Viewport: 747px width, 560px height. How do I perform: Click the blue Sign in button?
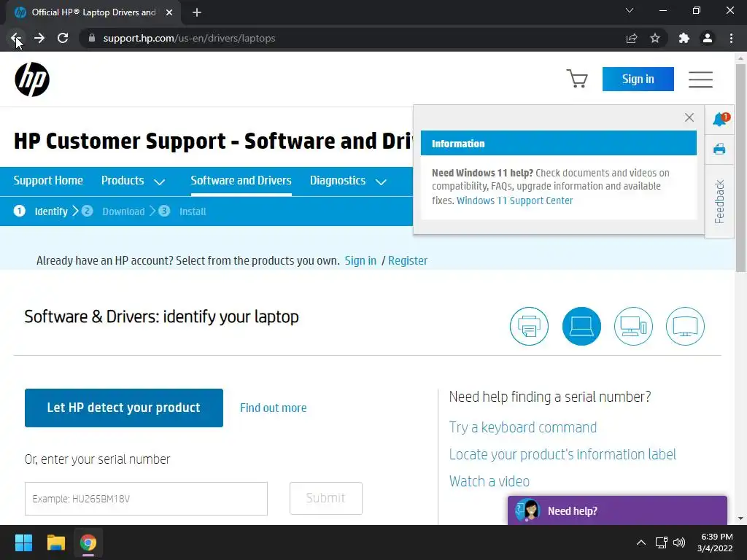coord(638,79)
